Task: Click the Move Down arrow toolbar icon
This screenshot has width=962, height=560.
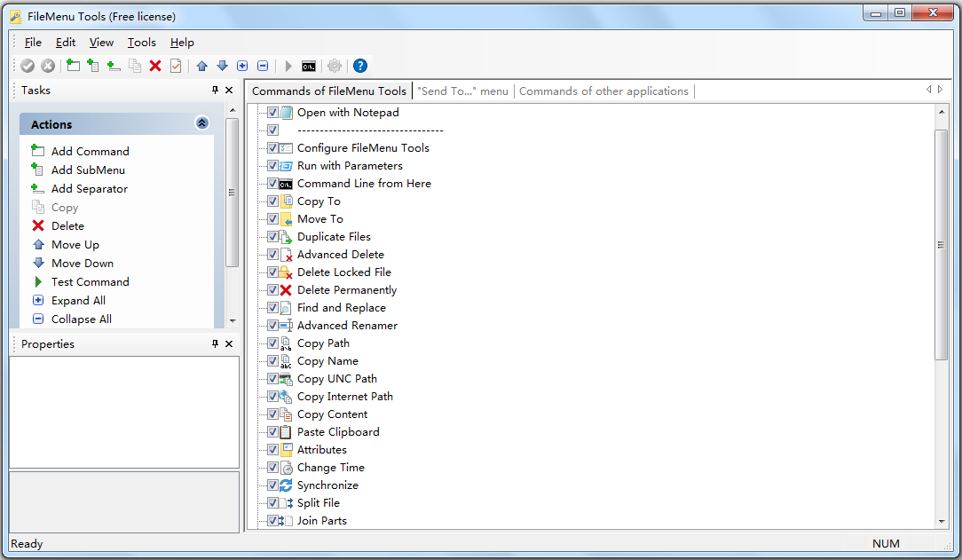Action: coord(223,66)
